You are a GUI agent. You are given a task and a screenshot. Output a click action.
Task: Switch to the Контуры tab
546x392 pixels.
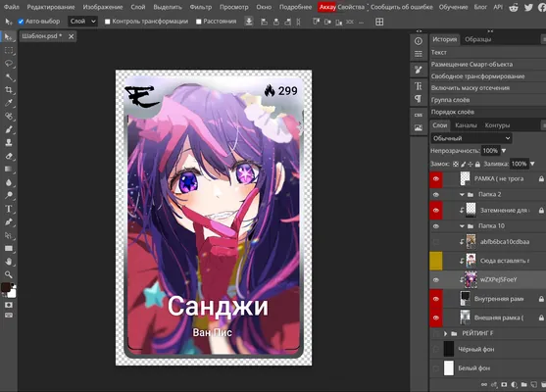[497, 125]
